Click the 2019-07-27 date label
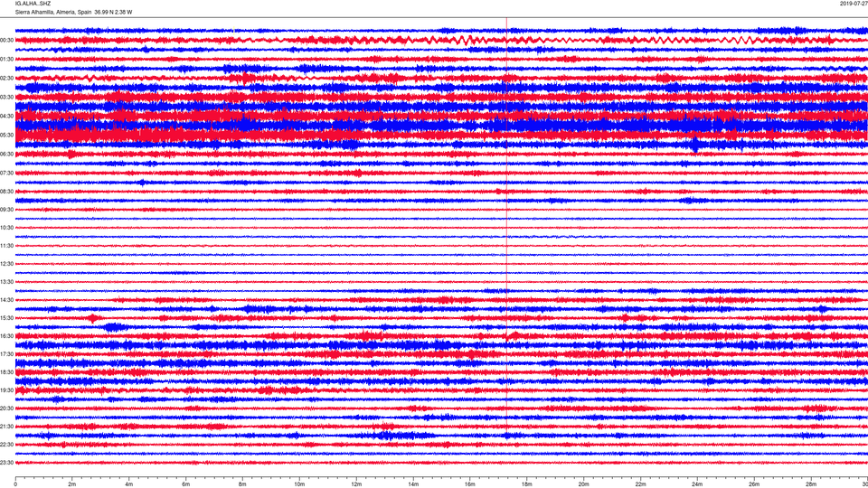 854,4
